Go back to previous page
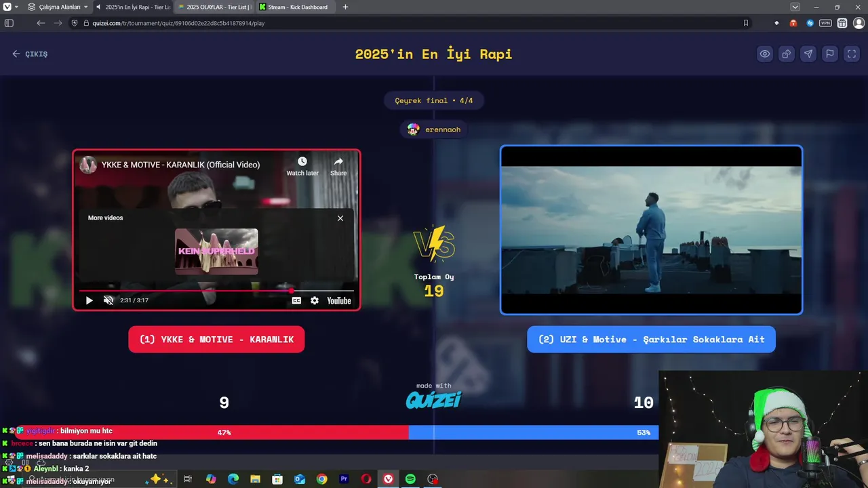 tap(41, 23)
